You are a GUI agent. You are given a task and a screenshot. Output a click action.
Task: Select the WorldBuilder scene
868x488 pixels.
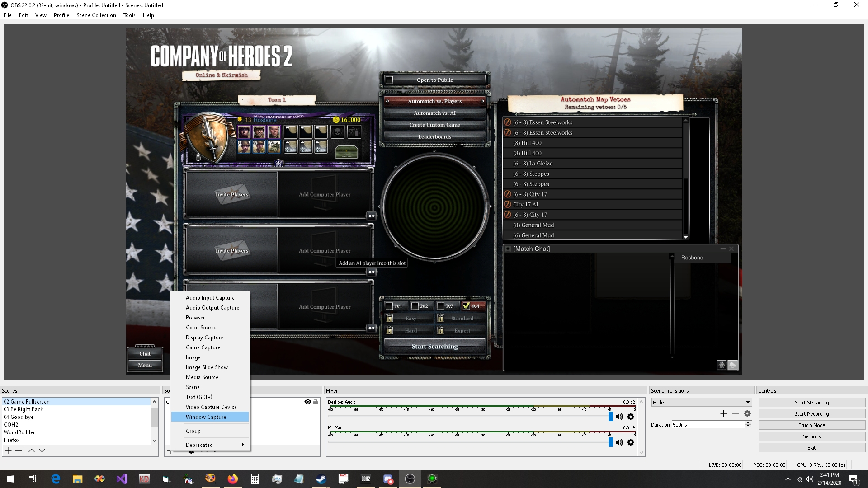76,432
